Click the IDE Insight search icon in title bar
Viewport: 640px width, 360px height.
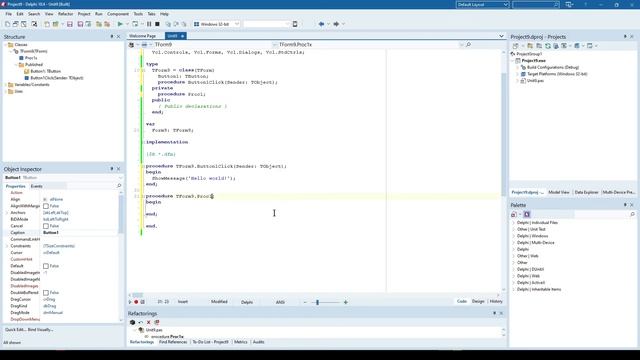pyautogui.click(x=556, y=4)
